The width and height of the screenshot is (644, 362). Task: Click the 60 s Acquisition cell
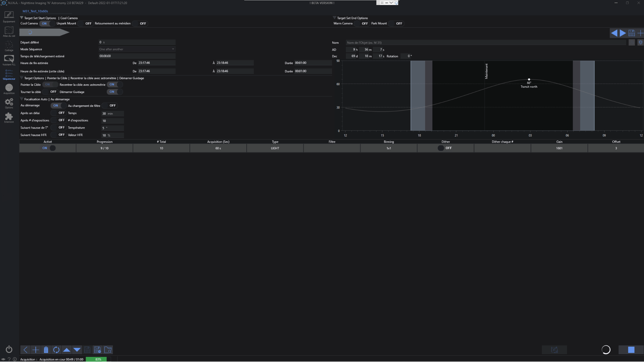click(x=218, y=148)
